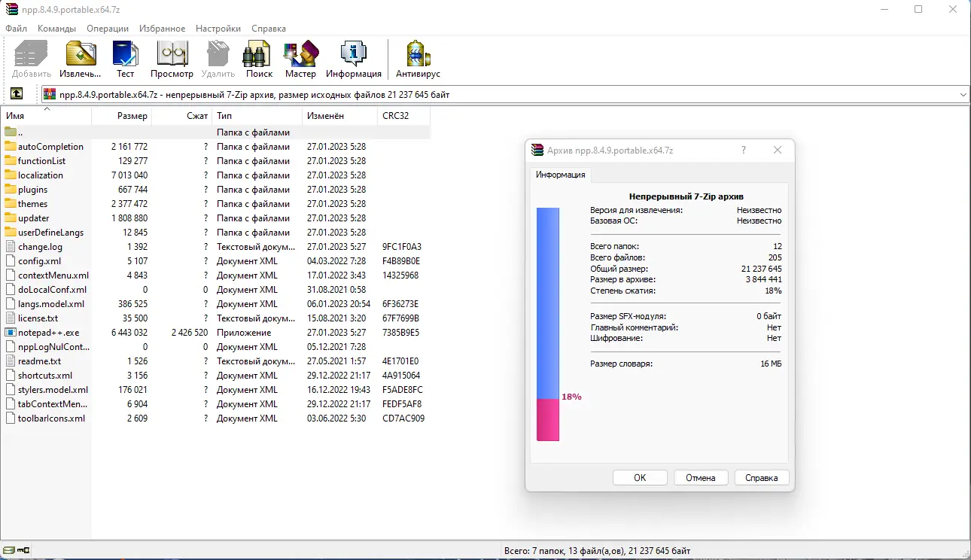
Task: Click the packed size 2 426 520
Action: coord(190,333)
